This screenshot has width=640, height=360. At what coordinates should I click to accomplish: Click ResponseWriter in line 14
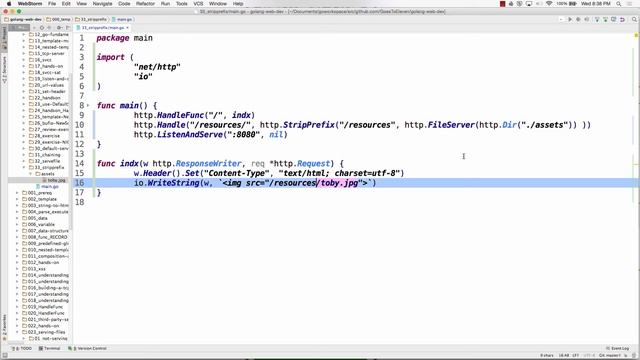(208, 164)
